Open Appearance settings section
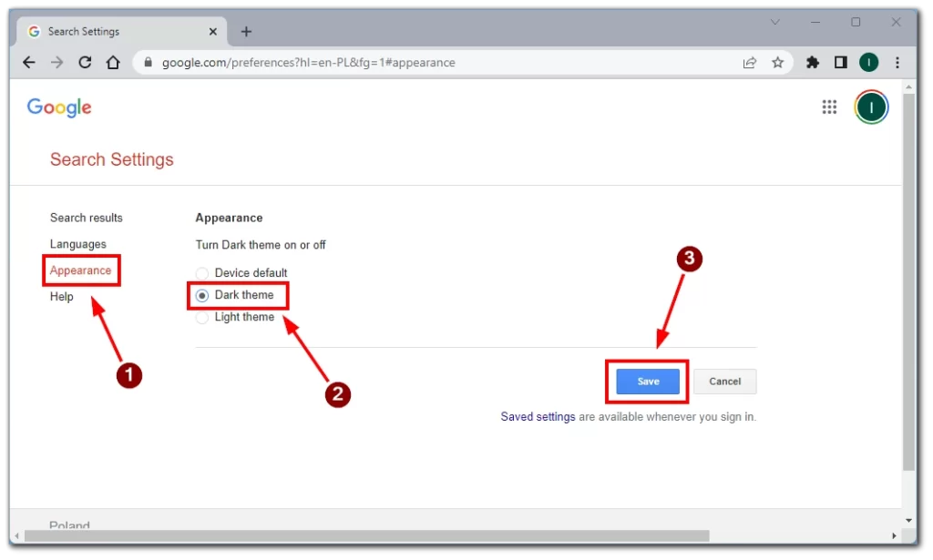This screenshot has height=560, width=933. tap(80, 270)
